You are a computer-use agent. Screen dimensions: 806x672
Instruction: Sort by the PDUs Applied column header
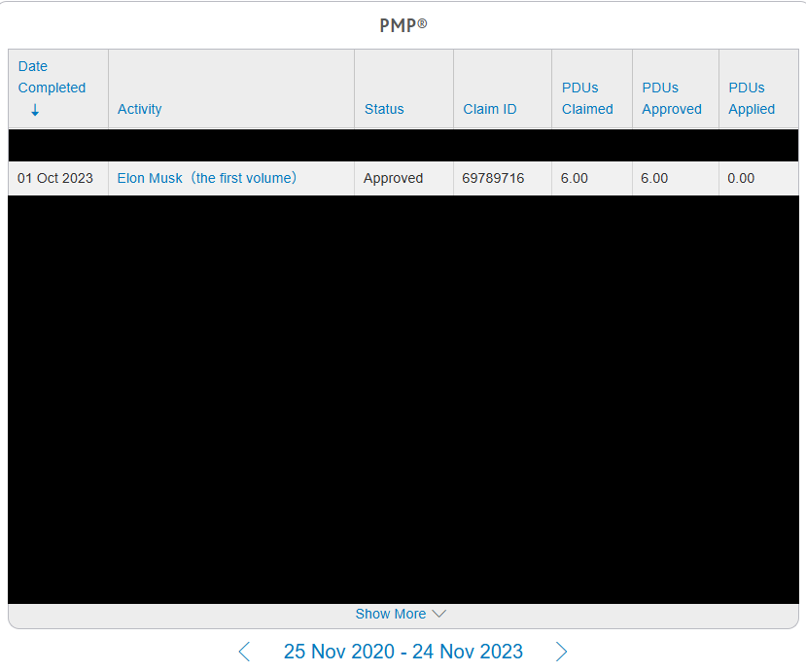[x=752, y=98]
